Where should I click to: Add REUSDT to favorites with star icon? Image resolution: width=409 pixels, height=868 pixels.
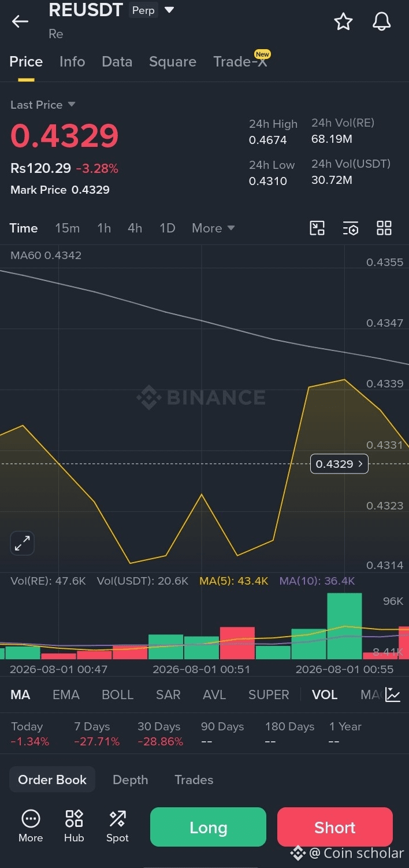tap(343, 22)
